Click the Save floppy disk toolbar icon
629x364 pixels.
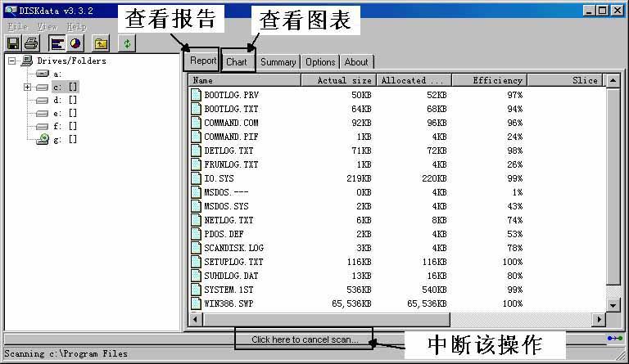click(13, 43)
